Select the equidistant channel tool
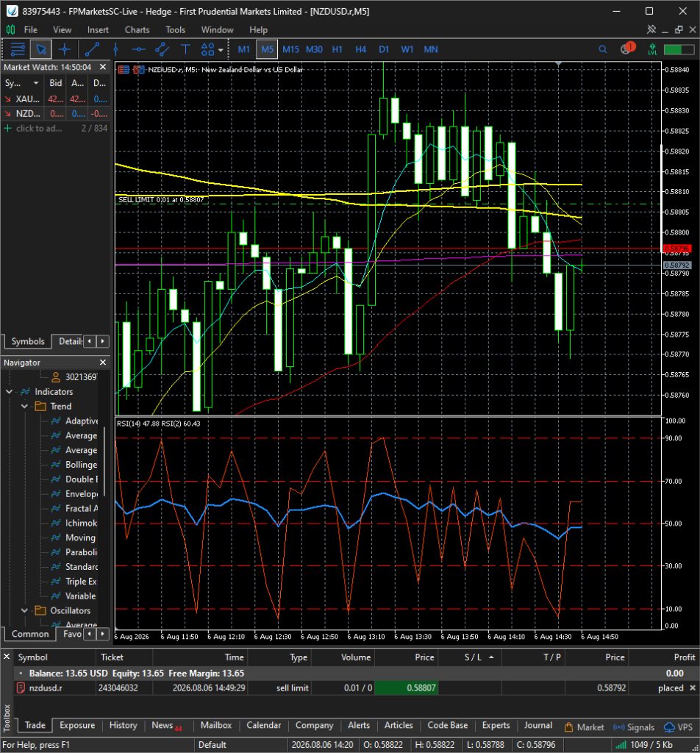 click(x=162, y=49)
